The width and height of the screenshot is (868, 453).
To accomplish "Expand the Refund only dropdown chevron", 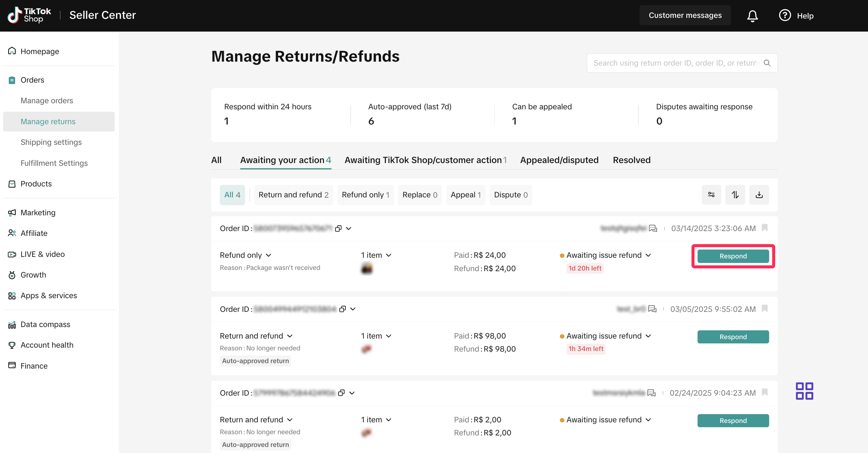I will tap(268, 255).
